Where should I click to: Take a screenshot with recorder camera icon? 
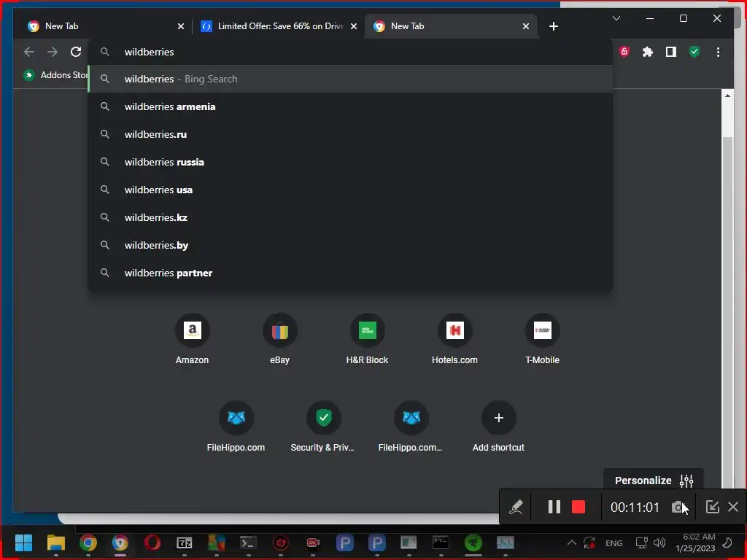pos(678,507)
